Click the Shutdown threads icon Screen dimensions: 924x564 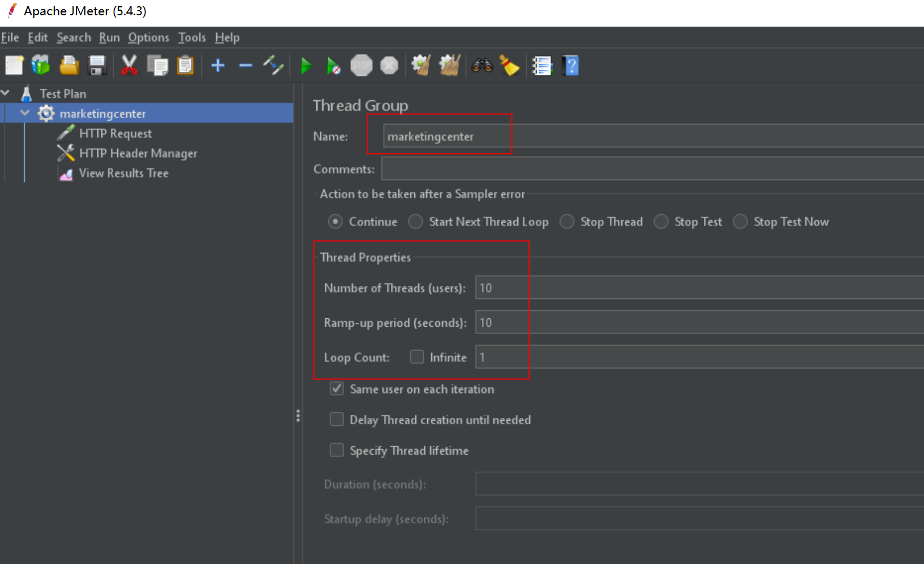click(389, 66)
